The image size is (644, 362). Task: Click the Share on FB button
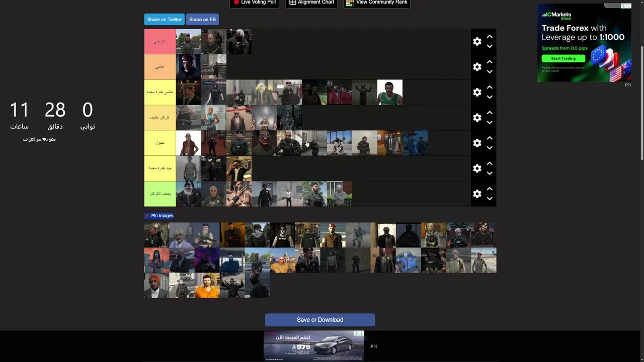pos(202,19)
